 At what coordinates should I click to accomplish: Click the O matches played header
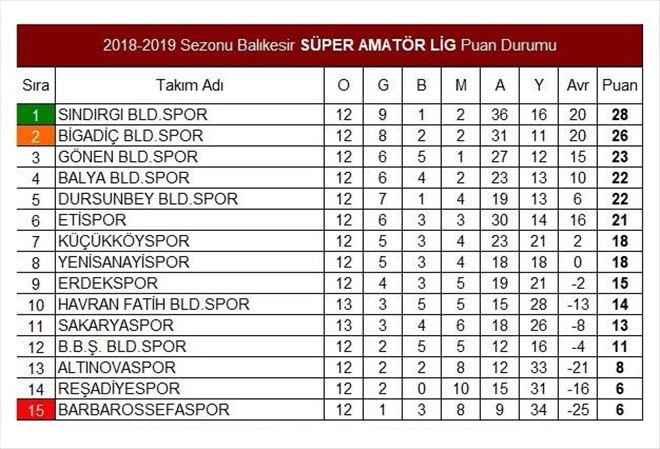[x=343, y=85]
